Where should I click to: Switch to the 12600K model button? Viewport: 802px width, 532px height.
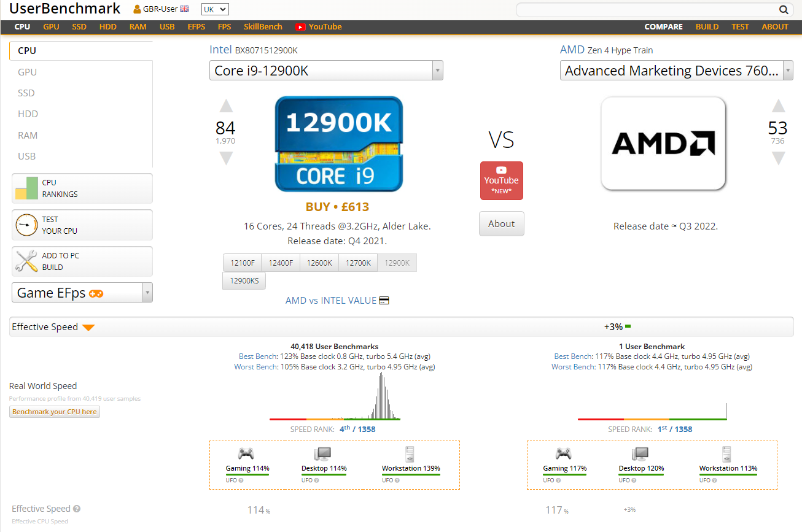coord(319,263)
